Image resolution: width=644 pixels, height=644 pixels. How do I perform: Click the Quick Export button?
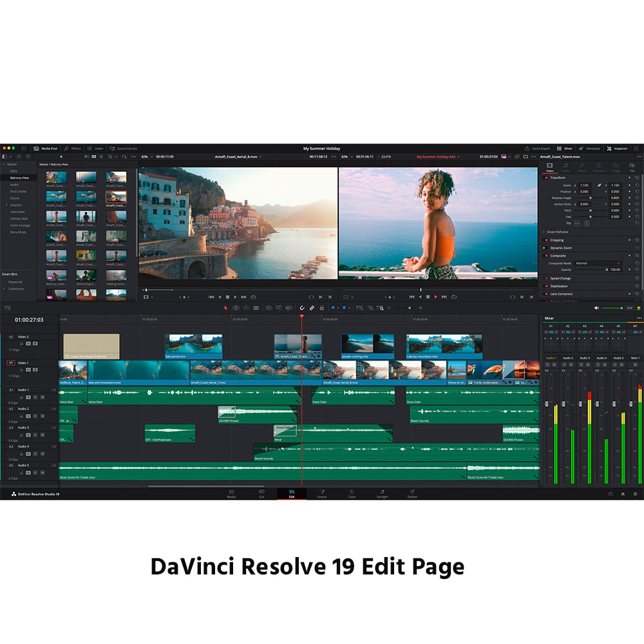click(x=537, y=148)
